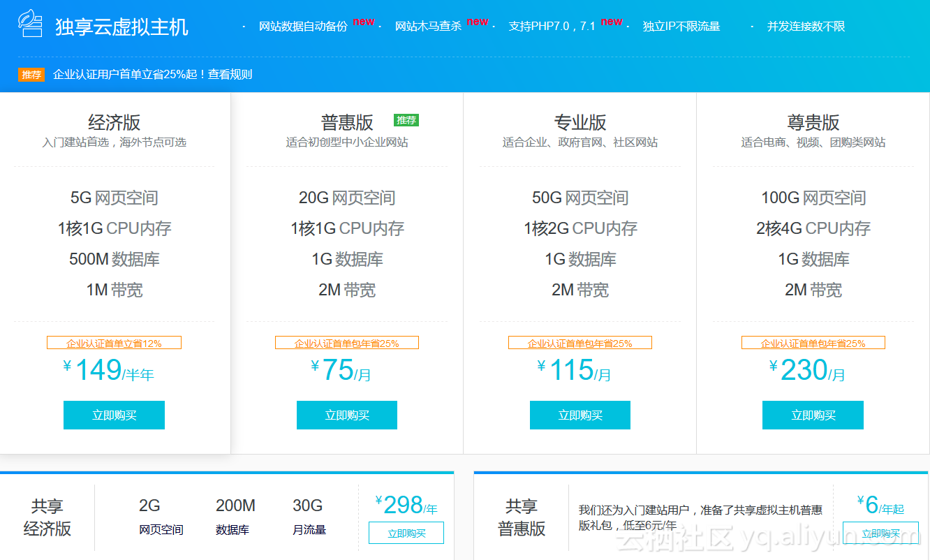This screenshot has height=560, width=930.
Task: Click 专业版's 企业认证首单包年省25% tag
Action: tap(580, 343)
